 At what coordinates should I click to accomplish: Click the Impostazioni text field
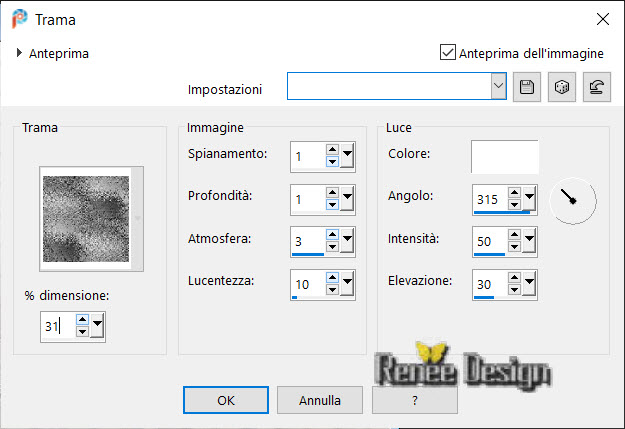pos(389,86)
